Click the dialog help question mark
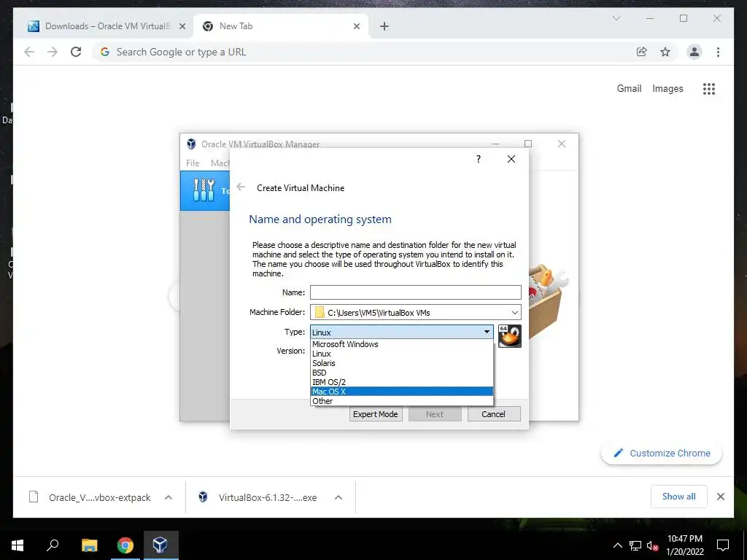The height and width of the screenshot is (560, 747). point(479,159)
